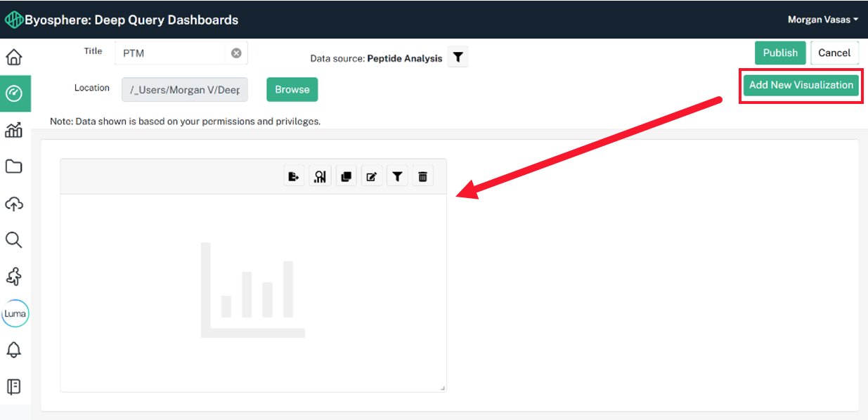
Task: Open the puzzle piece icon in sidebar
Action: click(14, 277)
